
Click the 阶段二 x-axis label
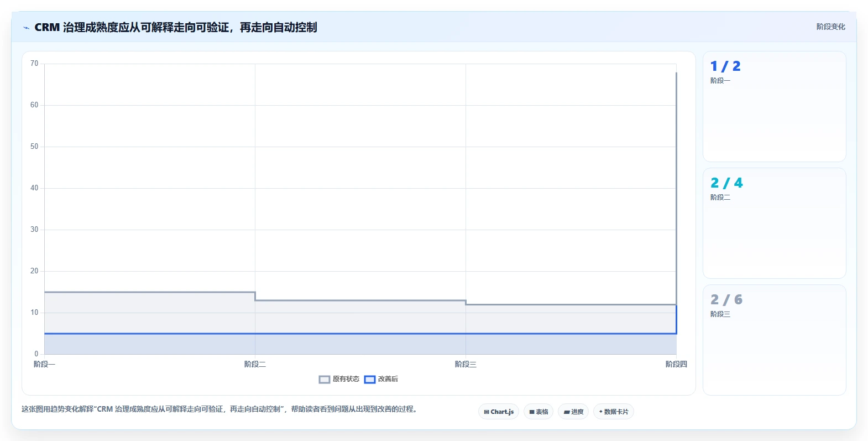[255, 364]
